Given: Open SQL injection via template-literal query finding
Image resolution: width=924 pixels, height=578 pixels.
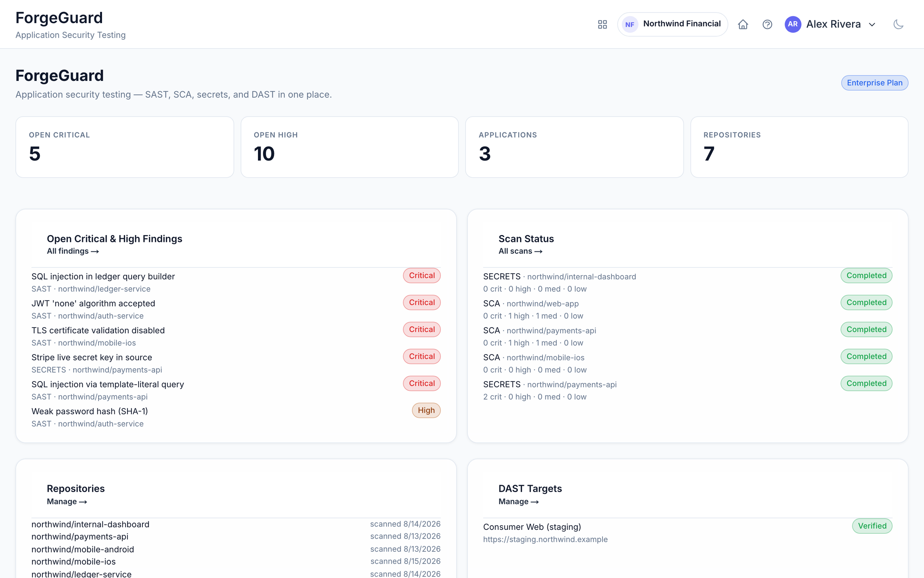Looking at the screenshot, I should 236,390.
